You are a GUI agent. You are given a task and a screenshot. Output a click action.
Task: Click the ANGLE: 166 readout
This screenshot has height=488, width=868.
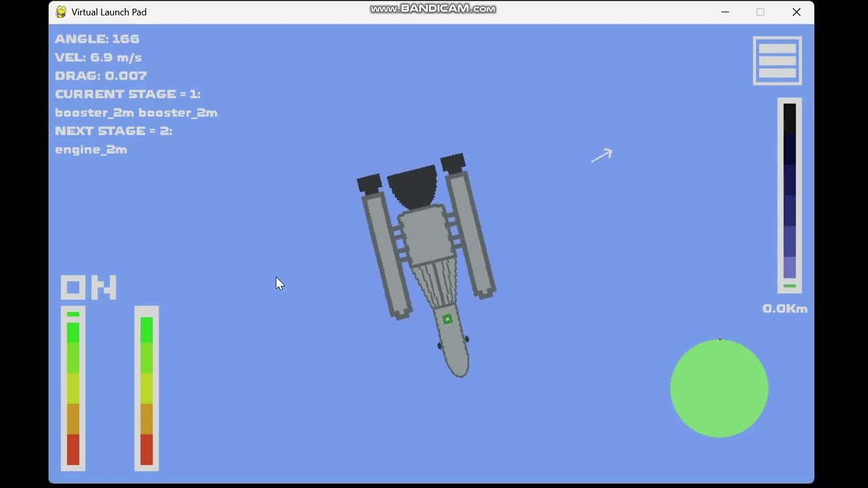coord(97,39)
